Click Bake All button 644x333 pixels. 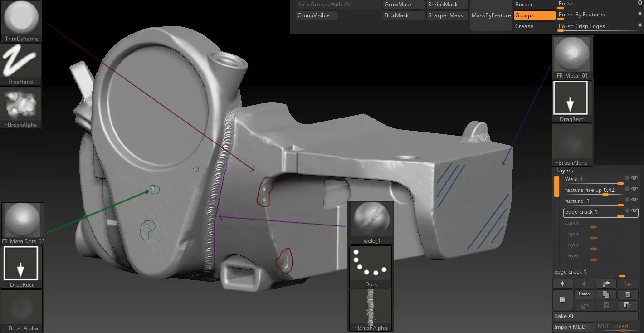[595, 316]
